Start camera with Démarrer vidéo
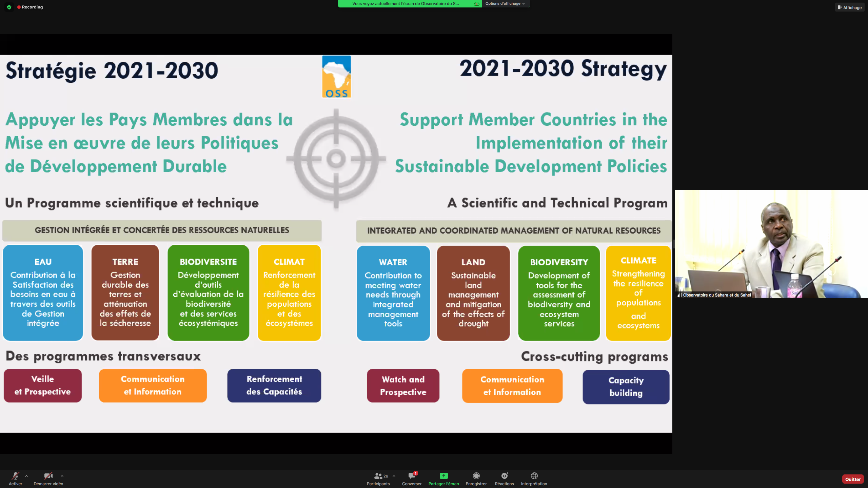This screenshot has width=868, height=488. [48, 476]
